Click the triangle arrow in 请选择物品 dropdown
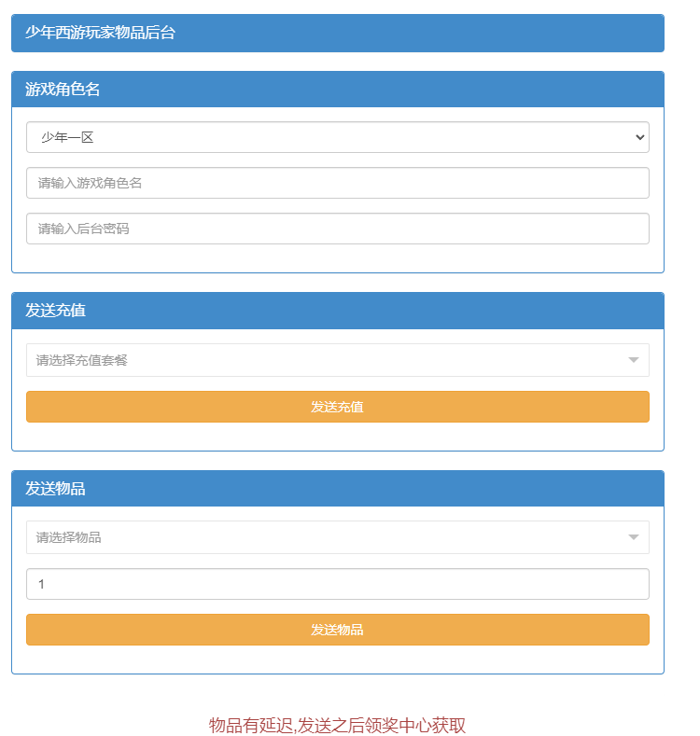 click(634, 537)
